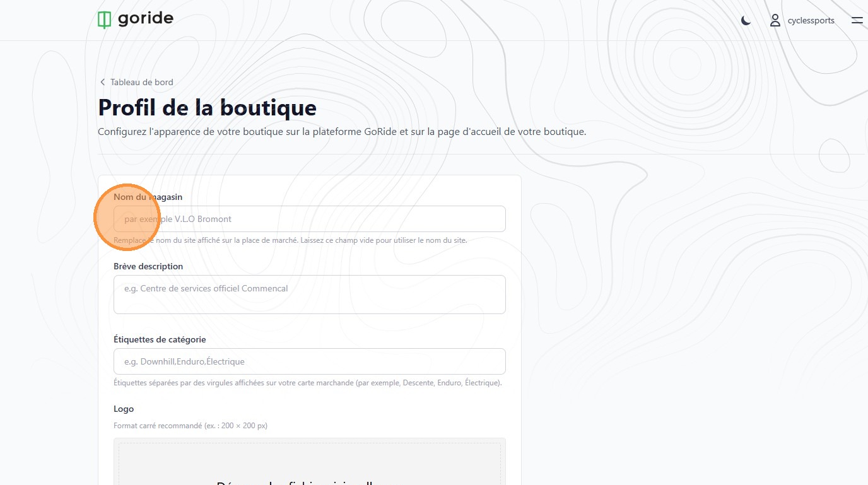Click the Étiquettes de catégorie label
Image resolution: width=868 pixels, height=485 pixels.
pos(160,339)
